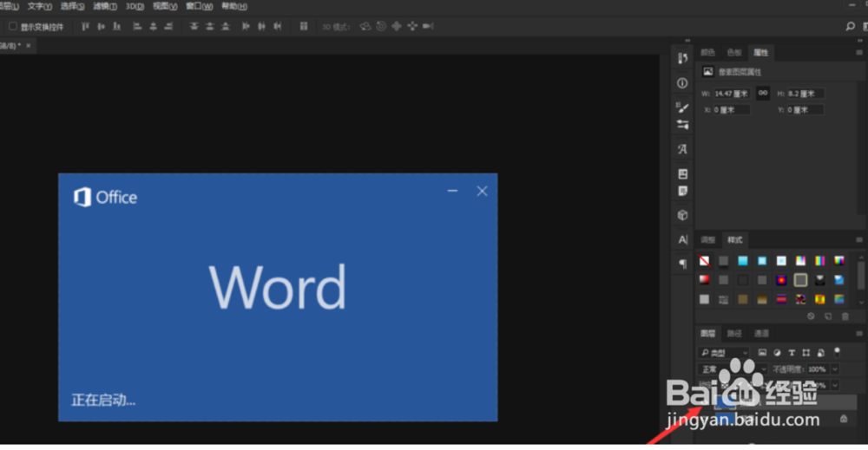Select the 3D pan mode icon
The width and height of the screenshot is (868, 450).
(397, 26)
